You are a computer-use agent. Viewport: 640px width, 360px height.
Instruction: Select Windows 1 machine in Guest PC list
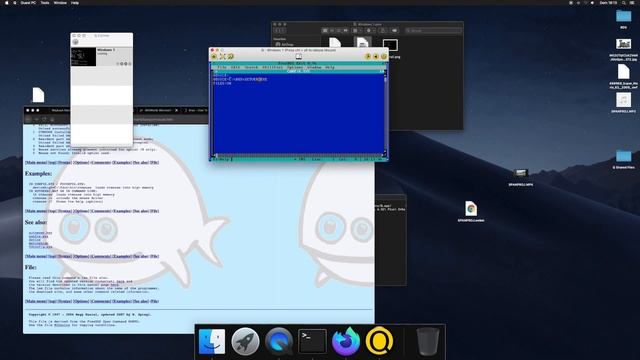click(102, 56)
